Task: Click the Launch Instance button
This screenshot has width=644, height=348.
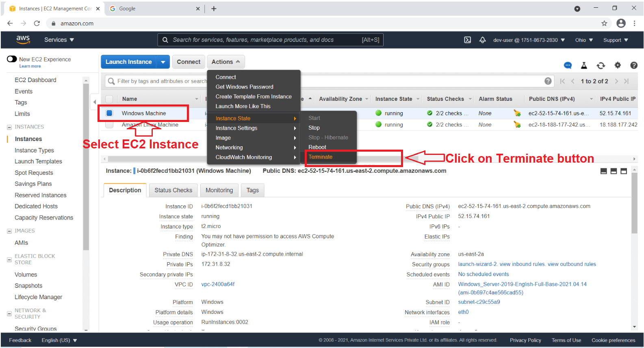Action: (128, 62)
